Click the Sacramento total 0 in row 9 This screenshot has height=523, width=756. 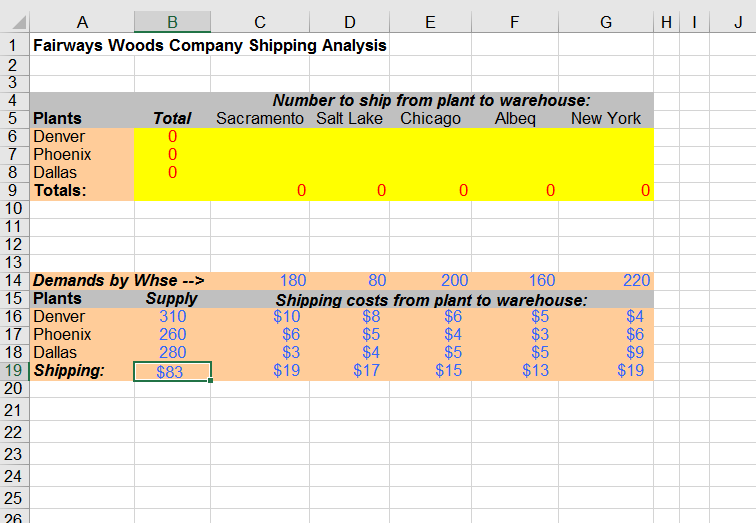(260, 191)
